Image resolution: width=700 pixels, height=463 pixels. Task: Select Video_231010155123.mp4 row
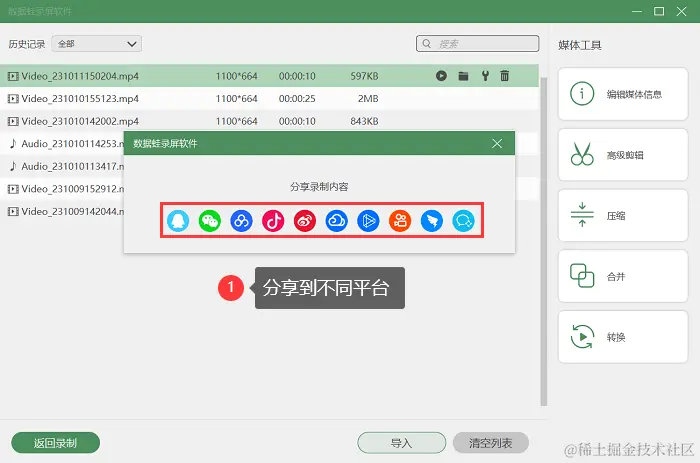269,99
